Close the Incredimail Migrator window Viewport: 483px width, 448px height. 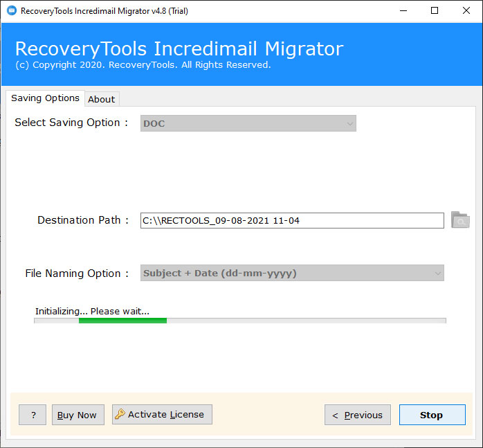pos(466,11)
